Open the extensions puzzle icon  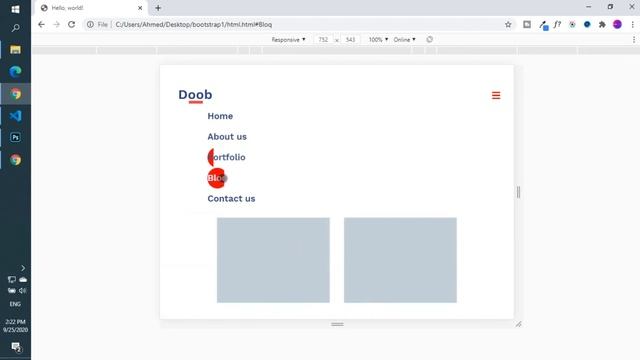(602, 24)
